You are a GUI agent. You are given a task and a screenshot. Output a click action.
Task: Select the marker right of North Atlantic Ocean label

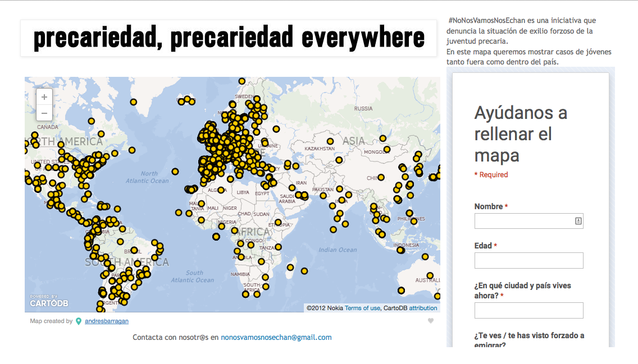[x=175, y=172]
